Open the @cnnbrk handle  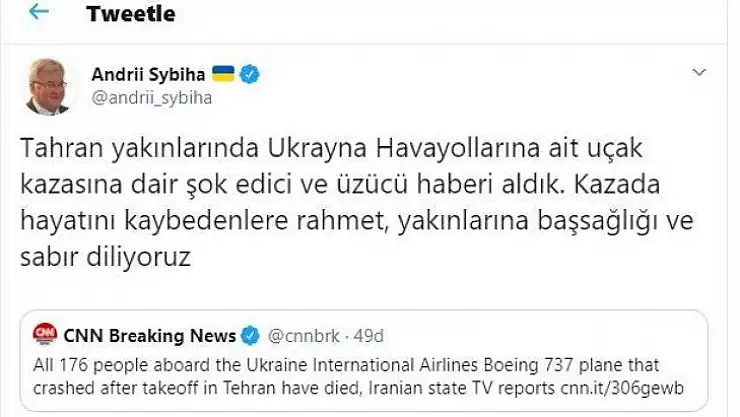click(300, 334)
